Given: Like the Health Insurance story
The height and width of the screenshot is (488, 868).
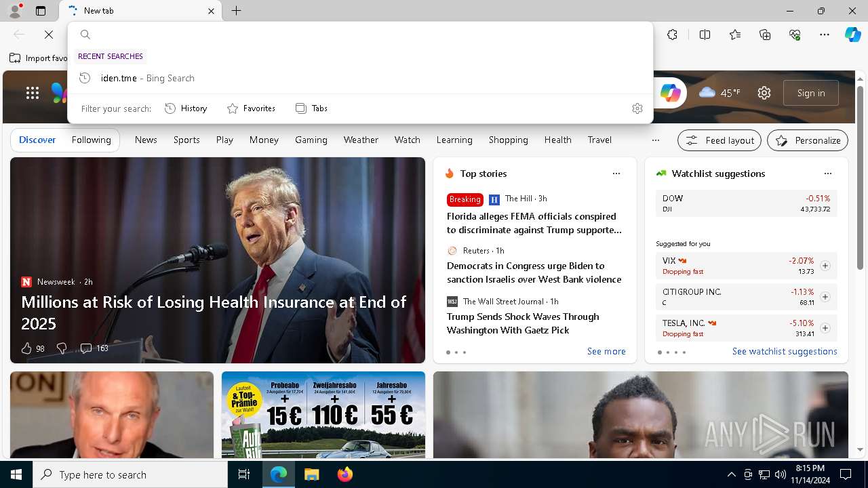Looking at the screenshot, I should click(33, 348).
